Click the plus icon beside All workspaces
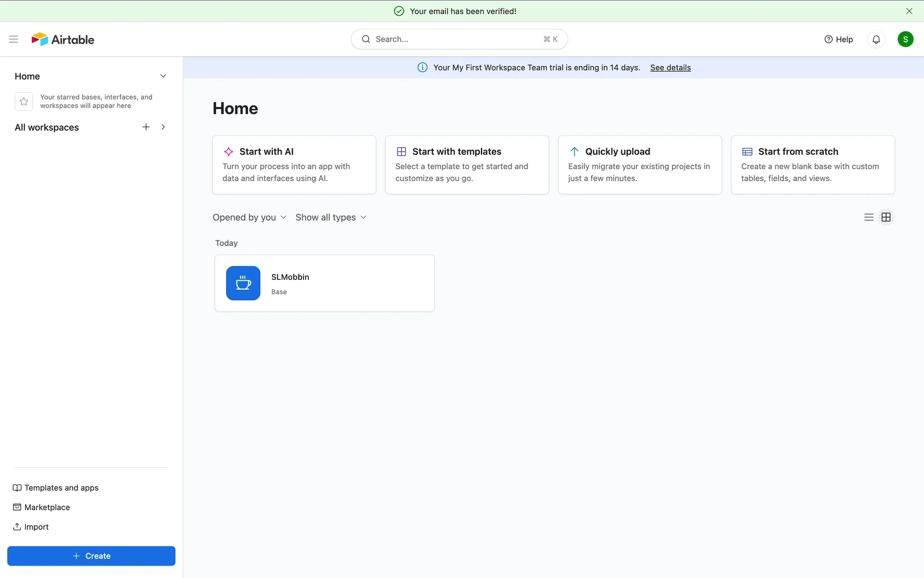The image size is (924, 578). [x=146, y=127]
